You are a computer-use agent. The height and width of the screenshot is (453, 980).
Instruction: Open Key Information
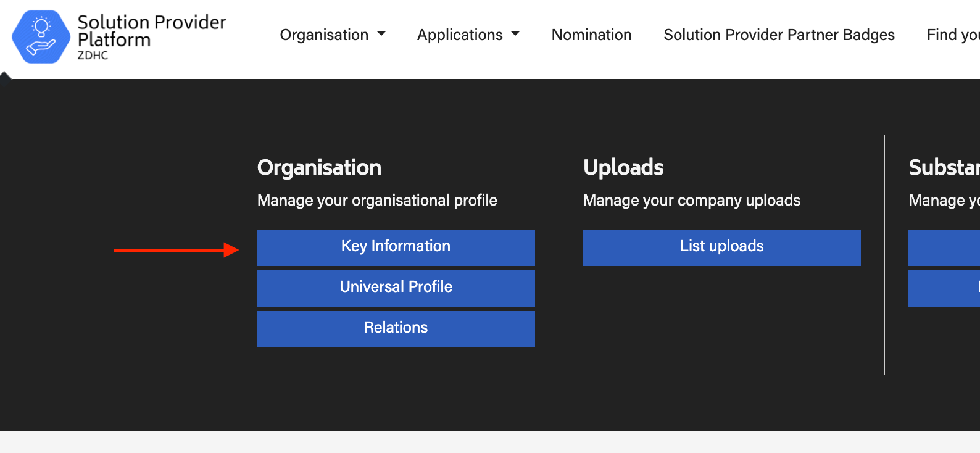pyautogui.click(x=396, y=247)
